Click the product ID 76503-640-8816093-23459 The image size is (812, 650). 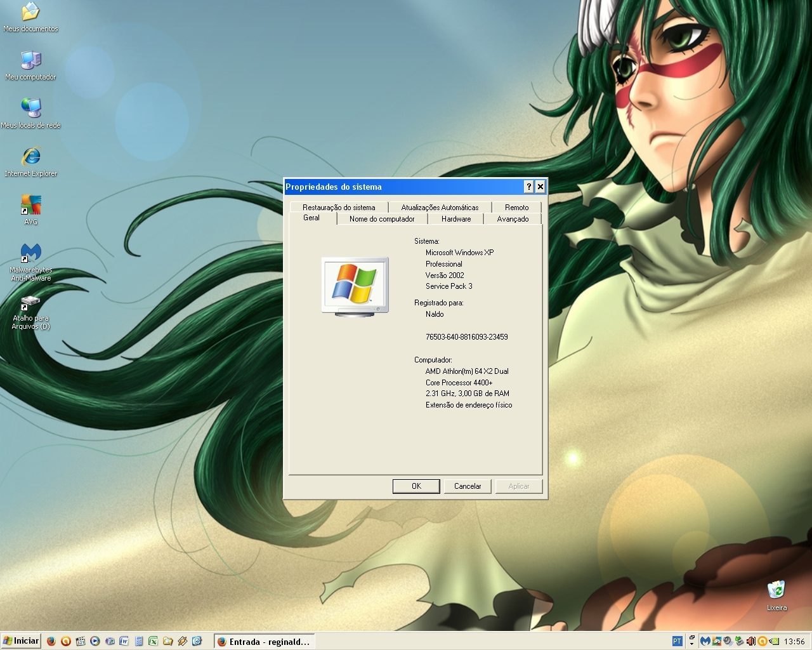466,337
